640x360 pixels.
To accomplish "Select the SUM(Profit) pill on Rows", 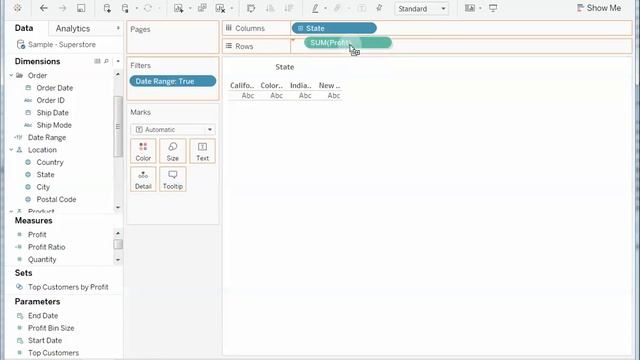I will (348, 42).
